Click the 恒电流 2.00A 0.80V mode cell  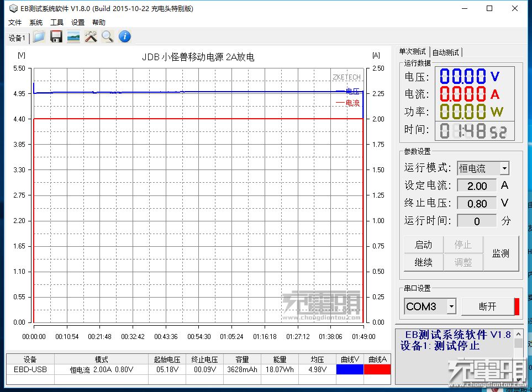[102, 369]
